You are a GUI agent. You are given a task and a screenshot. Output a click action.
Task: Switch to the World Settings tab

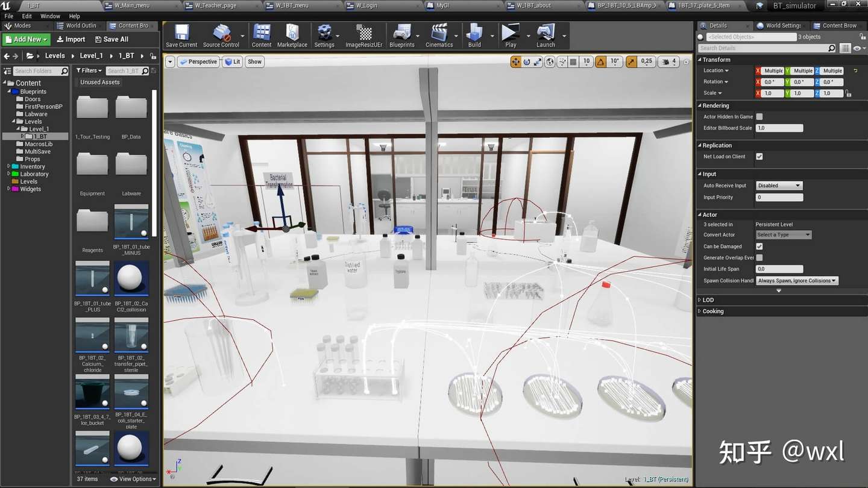coord(782,25)
